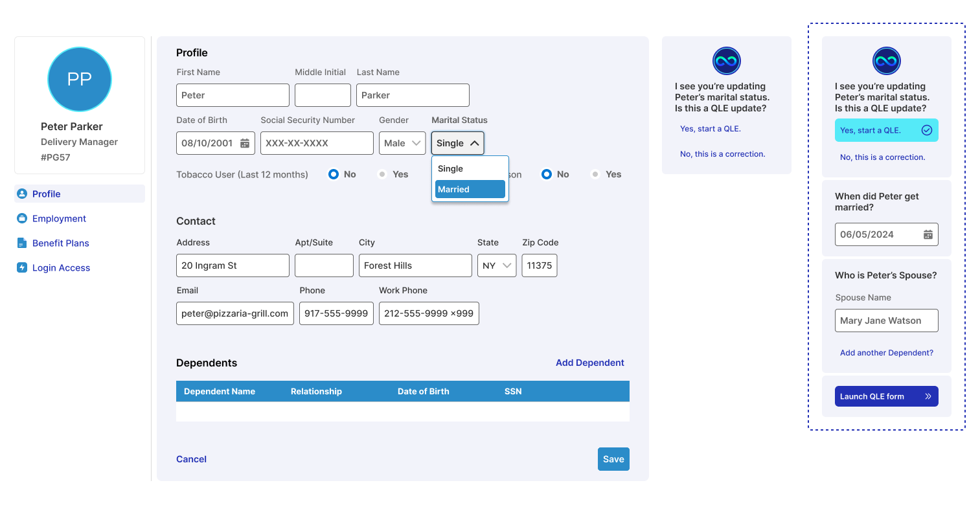Click the Work Phone input field
The height and width of the screenshot is (518, 980).
(x=429, y=313)
